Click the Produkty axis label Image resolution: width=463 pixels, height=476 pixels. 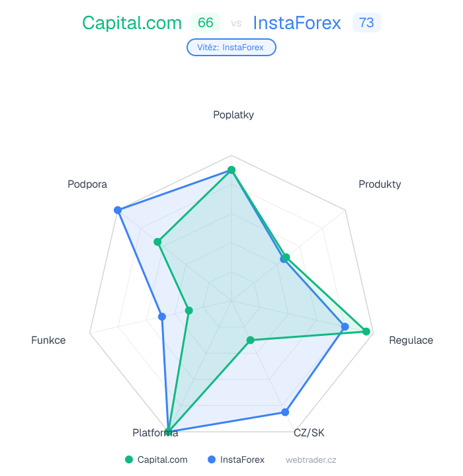tap(380, 184)
